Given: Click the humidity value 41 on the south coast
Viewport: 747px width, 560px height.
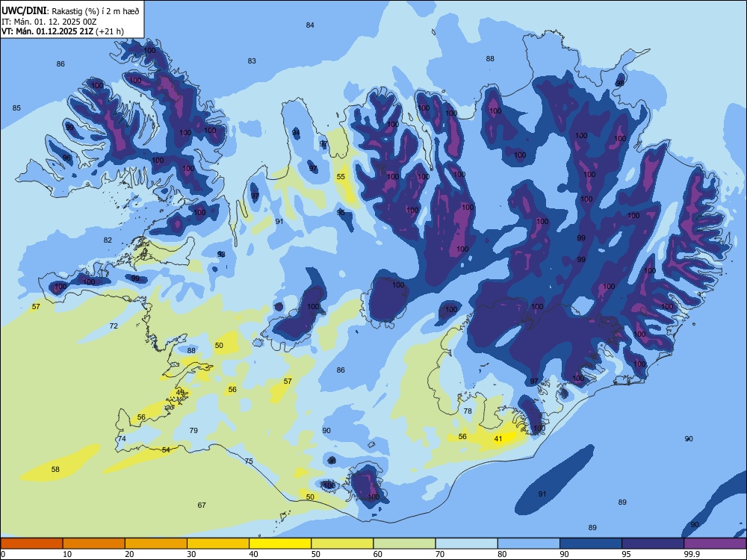Looking at the screenshot, I should click(498, 438).
